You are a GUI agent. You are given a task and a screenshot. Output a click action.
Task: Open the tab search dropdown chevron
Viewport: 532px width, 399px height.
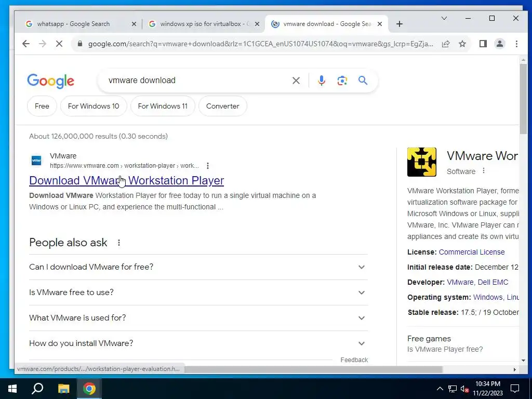(x=444, y=18)
